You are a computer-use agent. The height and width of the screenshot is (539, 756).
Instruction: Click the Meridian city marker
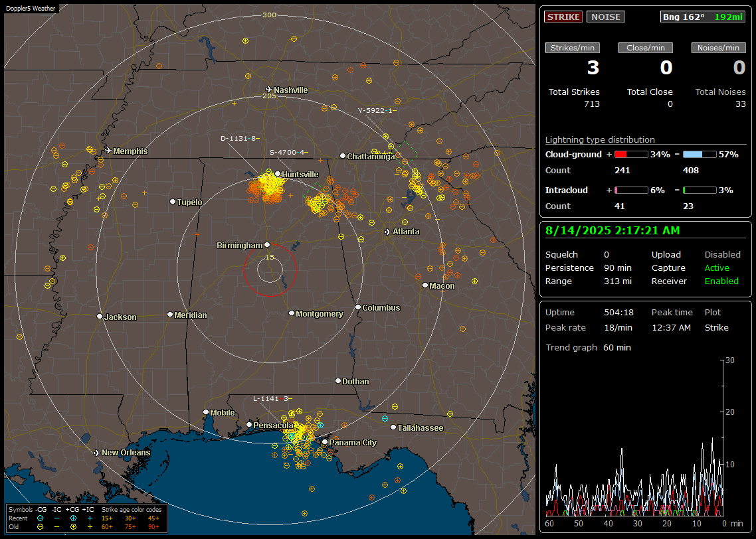click(169, 315)
